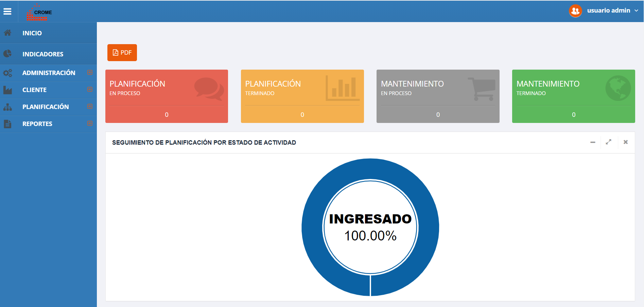Click the pie chart icon for INDICADORES
Image resolution: width=644 pixels, height=307 pixels.
(7, 54)
